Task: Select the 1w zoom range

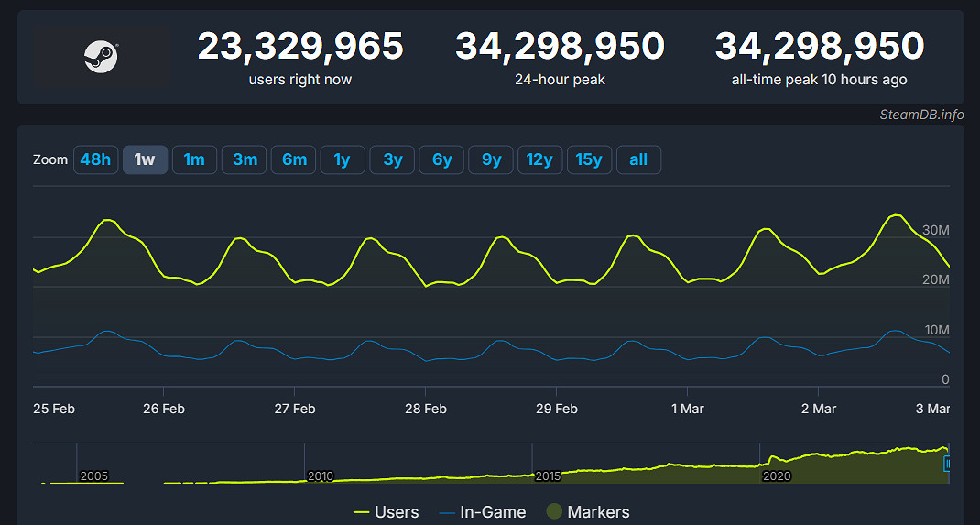Action: (x=145, y=159)
